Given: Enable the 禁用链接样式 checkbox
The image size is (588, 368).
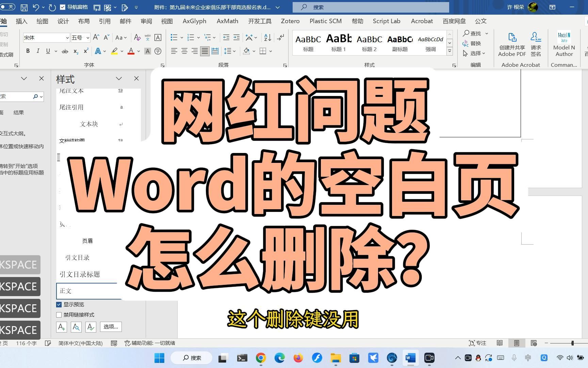Looking at the screenshot, I should click(x=59, y=315).
